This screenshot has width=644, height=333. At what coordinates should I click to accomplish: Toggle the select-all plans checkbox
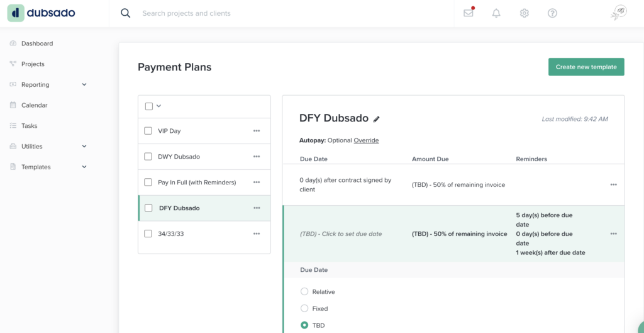coord(148,106)
